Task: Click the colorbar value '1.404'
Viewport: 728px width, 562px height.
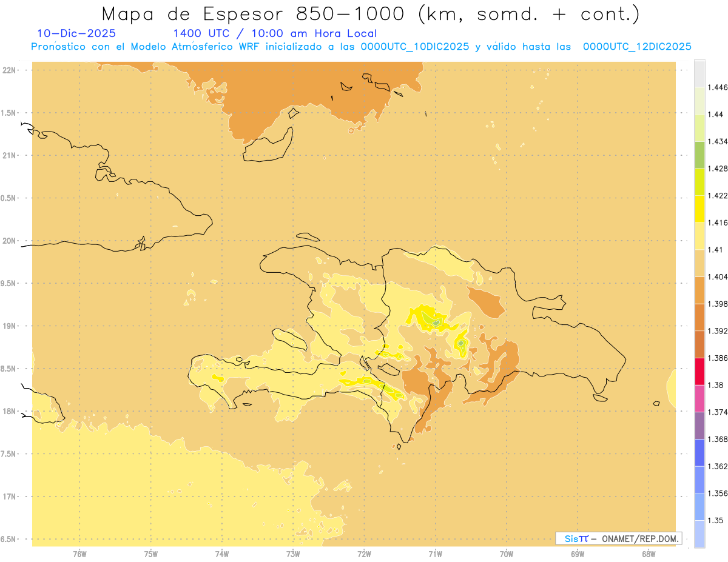Action: (719, 276)
